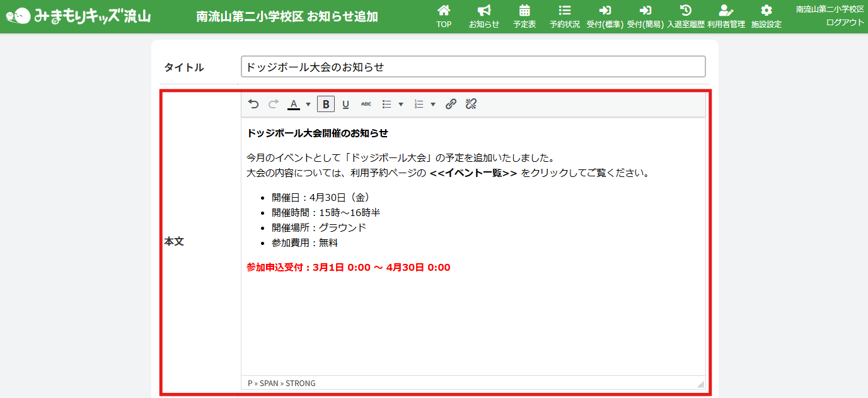Go to TOP home page
The image size is (868, 398).
[444, 16]
